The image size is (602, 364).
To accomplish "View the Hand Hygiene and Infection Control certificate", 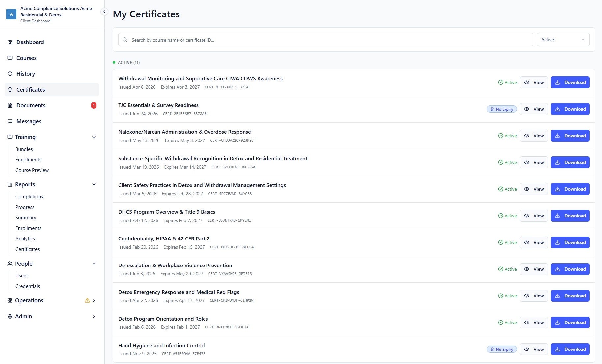I will [534, 349].
